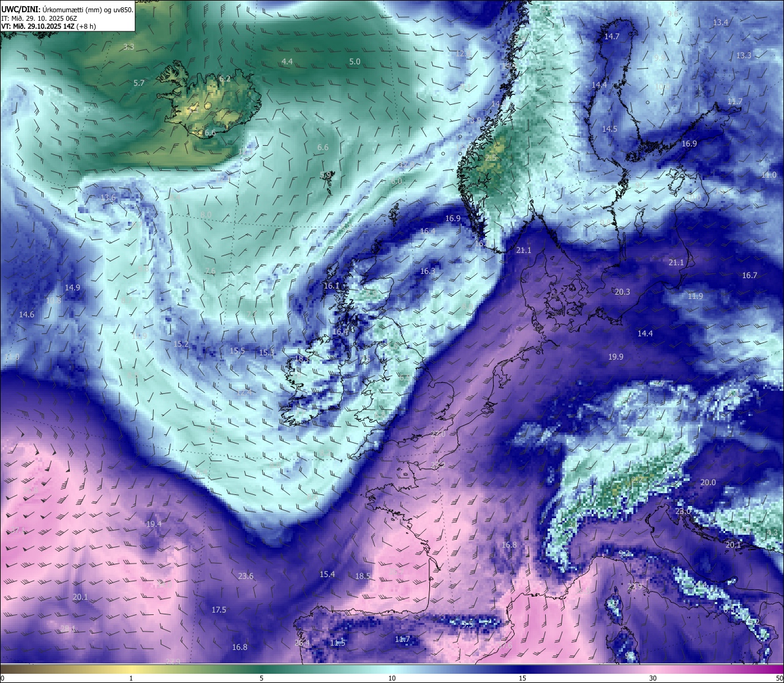Click the 5.0 value label
The image size is (784, 683).
355,61
